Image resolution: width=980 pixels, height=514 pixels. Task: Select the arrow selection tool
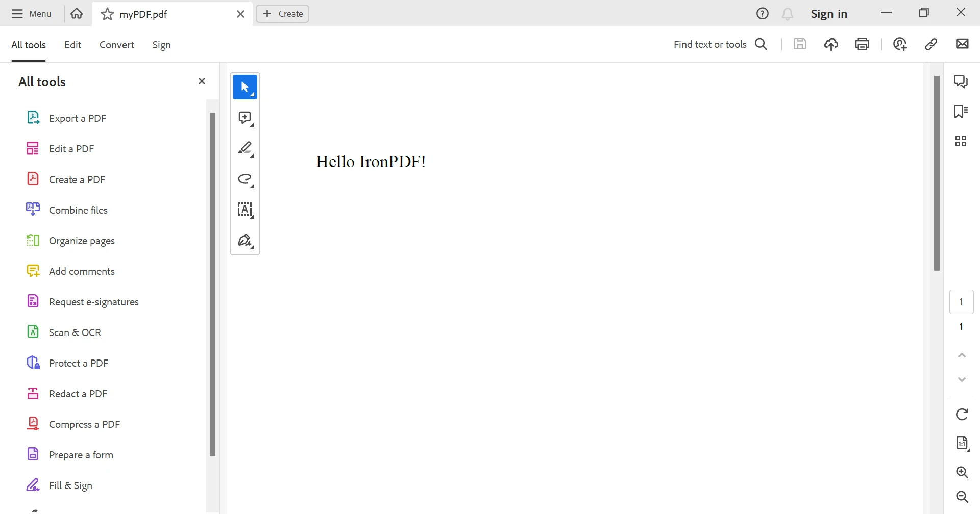[x=245, y=87]
